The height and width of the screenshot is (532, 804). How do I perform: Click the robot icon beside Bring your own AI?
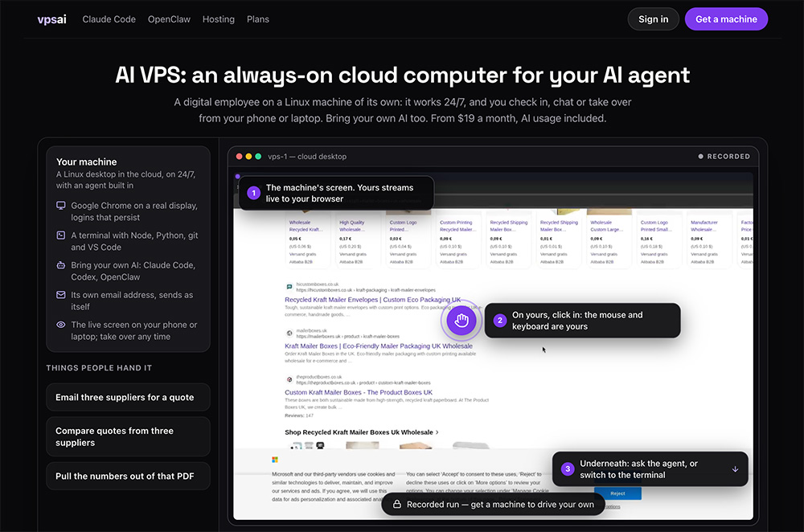coord(60,265)
